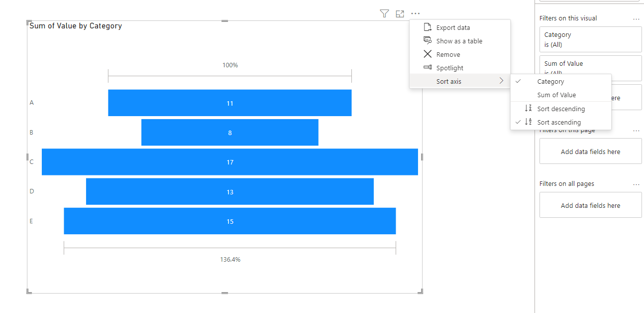Click the Filters on all pages heading
This screenshot has height=313, width=644.
click(567, 184)
